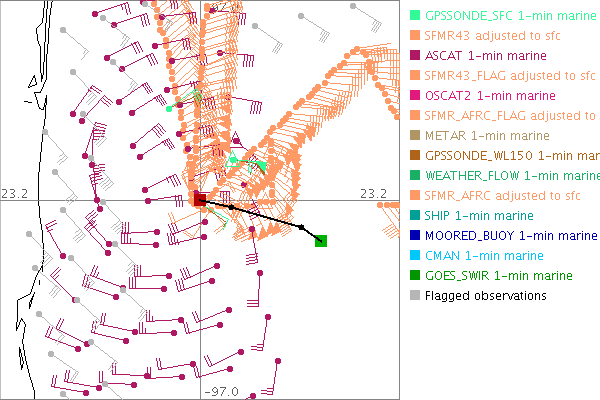Viewport: 600px width, 400px height.
Task: Click the OSCAT2 pink legend swatch
Action: tap(414, 96)
